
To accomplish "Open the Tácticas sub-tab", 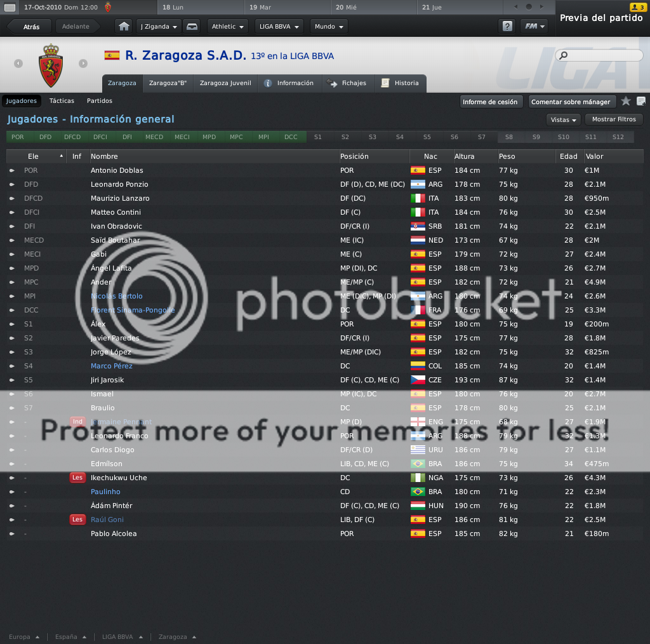I will tap(62, 101).
